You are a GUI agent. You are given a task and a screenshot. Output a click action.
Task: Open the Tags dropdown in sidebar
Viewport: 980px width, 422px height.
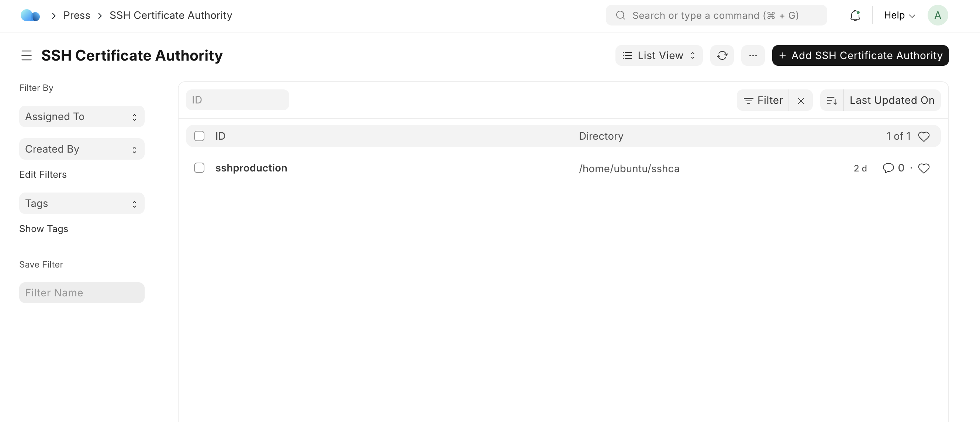click(x=82, y=203)
